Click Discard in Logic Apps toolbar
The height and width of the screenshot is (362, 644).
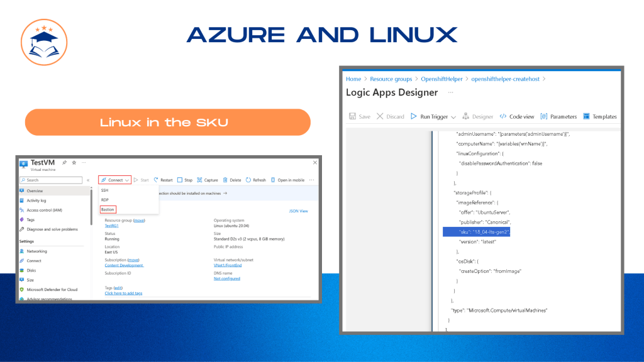(390, 116)
